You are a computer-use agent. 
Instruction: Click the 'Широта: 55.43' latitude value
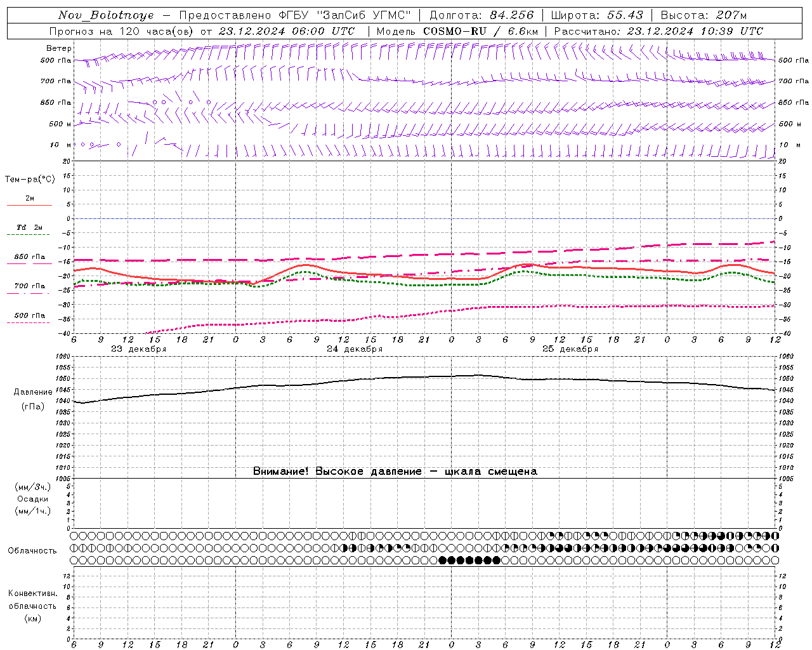click(x=597, y=15)
